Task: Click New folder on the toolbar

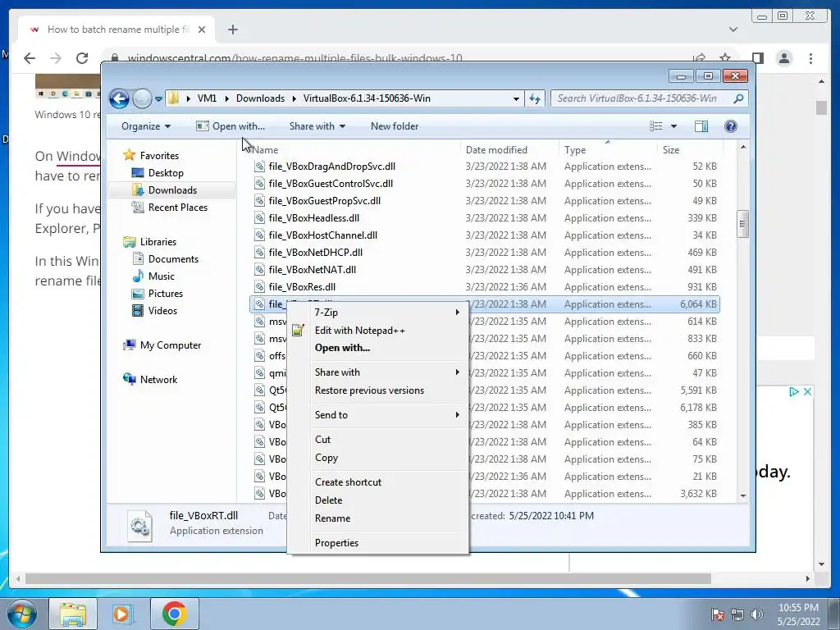Action: [x=395, y=126]
